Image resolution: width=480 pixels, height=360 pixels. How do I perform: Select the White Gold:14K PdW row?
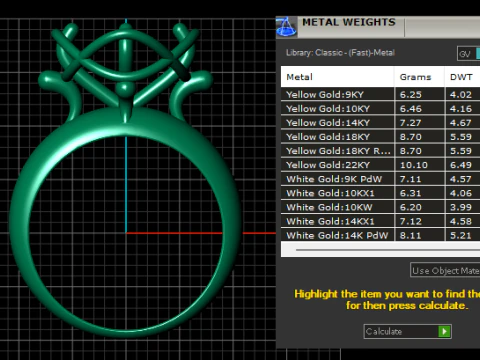pos(380,235)
